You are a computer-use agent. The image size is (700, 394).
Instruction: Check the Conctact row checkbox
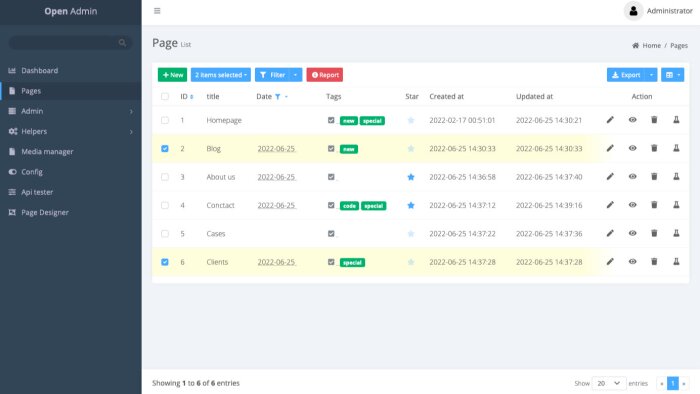[x=165, y=205]
